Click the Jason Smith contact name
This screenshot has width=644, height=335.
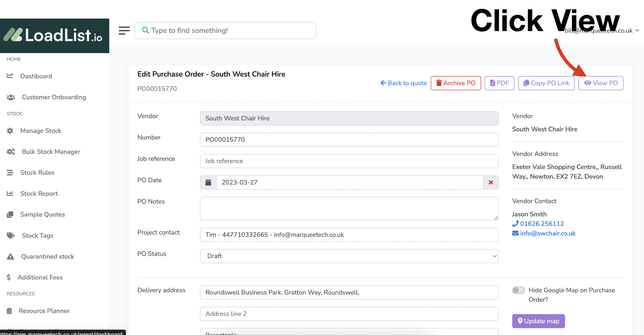pyautogui.click(x=529, y=214)
